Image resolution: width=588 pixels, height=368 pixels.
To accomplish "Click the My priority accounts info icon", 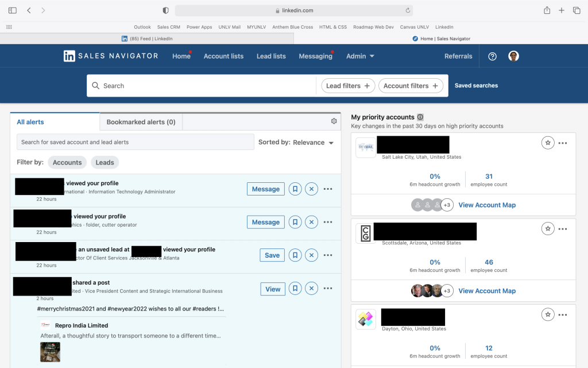I will [420, 117].
